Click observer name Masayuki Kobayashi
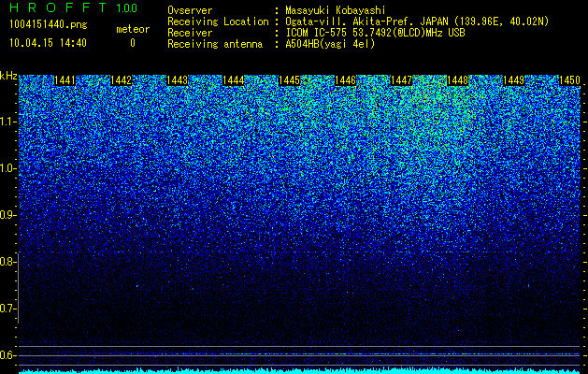 pyautogui.click(x=336, y=10)
